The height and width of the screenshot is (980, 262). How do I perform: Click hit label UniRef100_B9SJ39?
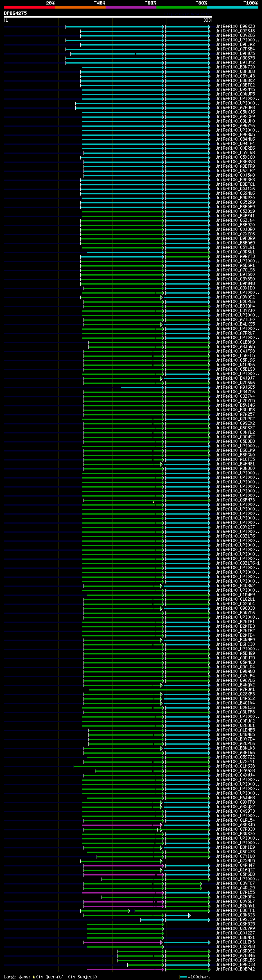235,920
